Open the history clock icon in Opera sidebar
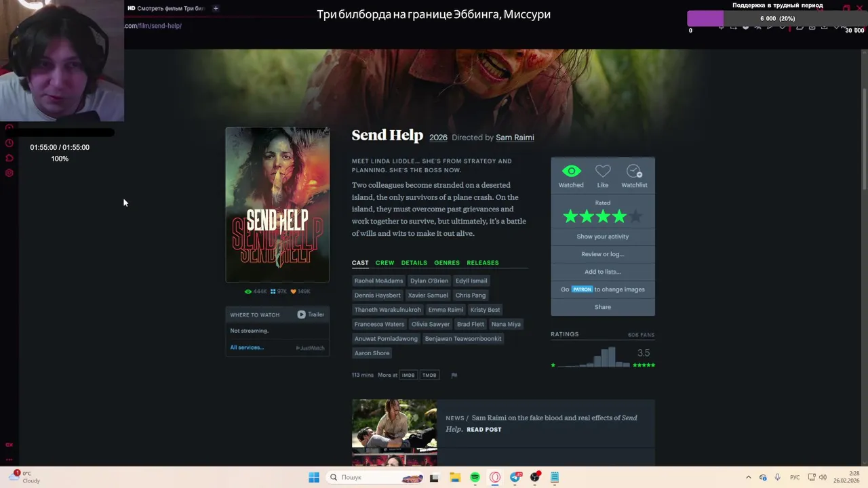Image resolution: width=868 pixels, height=488 pixels. tap(9, 143)
